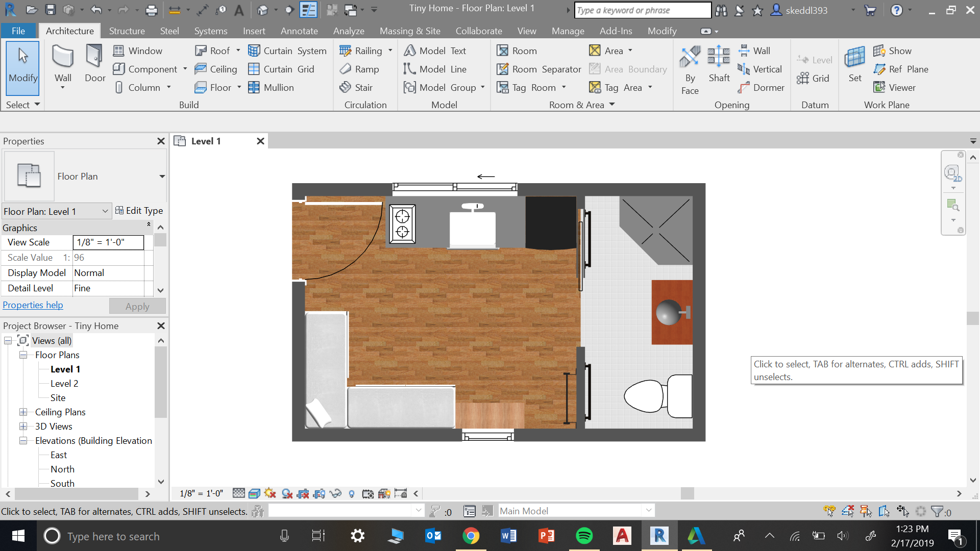Open the Shaft opening tool
The width and height of the screenshot is (980, 551).
coord(719,64)
